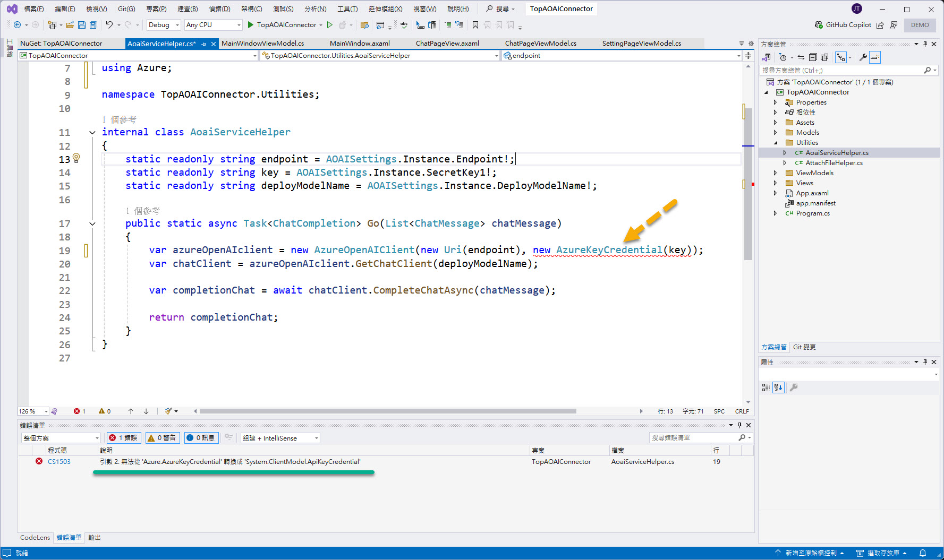Click the Pending Changes Filter clock icon

[783, 57]
